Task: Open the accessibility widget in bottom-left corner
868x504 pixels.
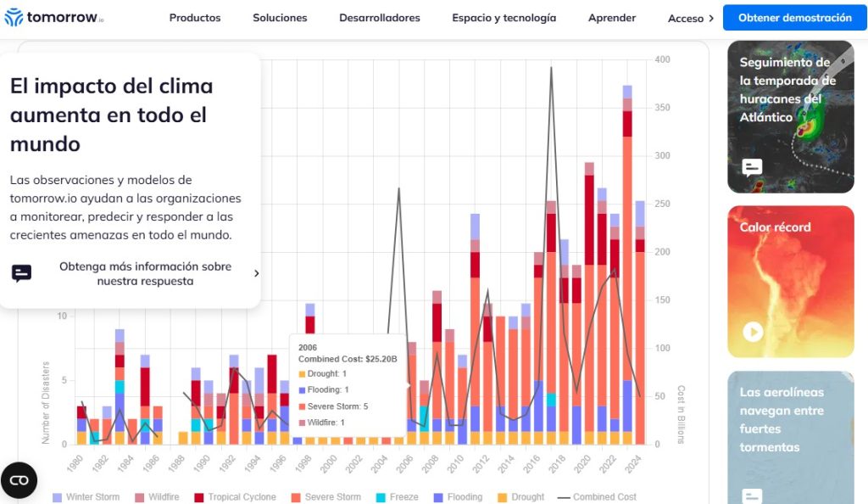Action: tap(19, 479)
